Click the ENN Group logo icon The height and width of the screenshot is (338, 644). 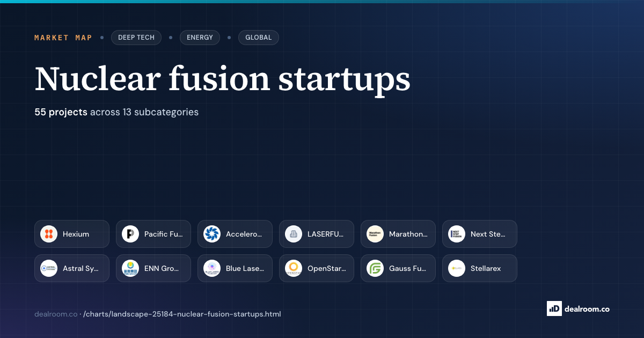coord(130,268)
